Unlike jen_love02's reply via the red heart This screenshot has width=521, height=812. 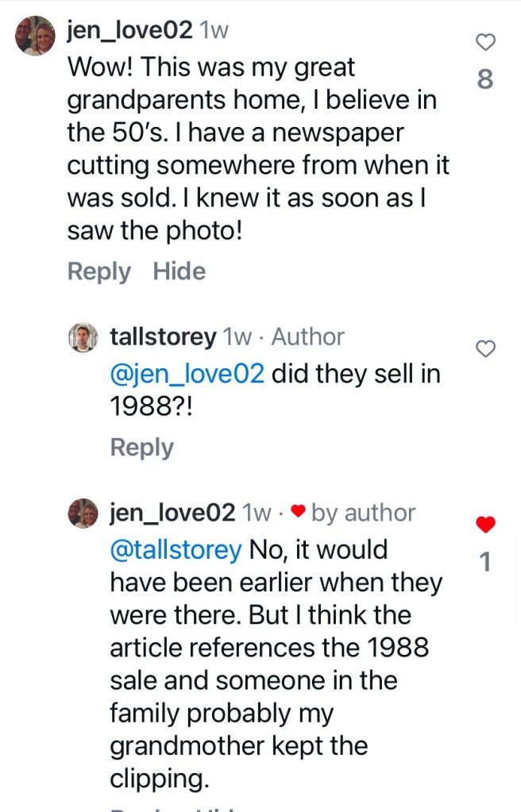[x=485, y=524]
